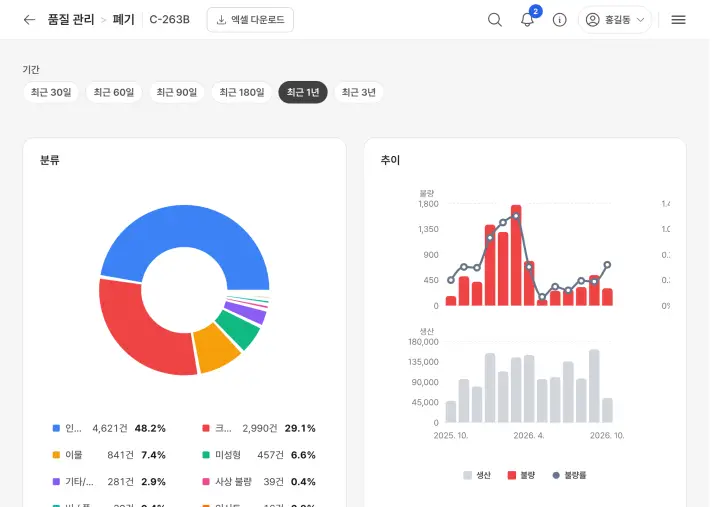Click the 미성형 legend label
720x507 pixels.
click(228, 455)
